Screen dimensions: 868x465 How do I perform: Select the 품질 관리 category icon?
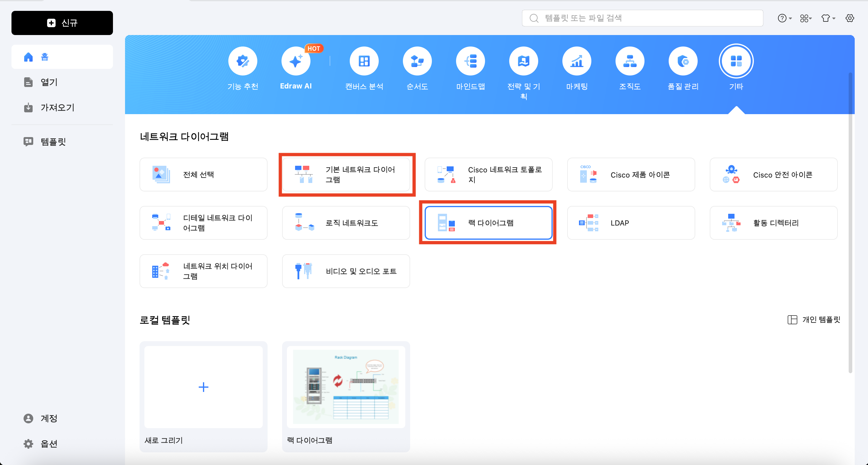[x=683, y=61]
